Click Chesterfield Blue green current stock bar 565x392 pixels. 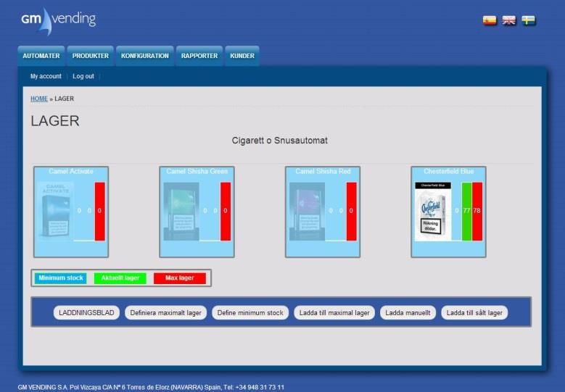click(466, 212)
